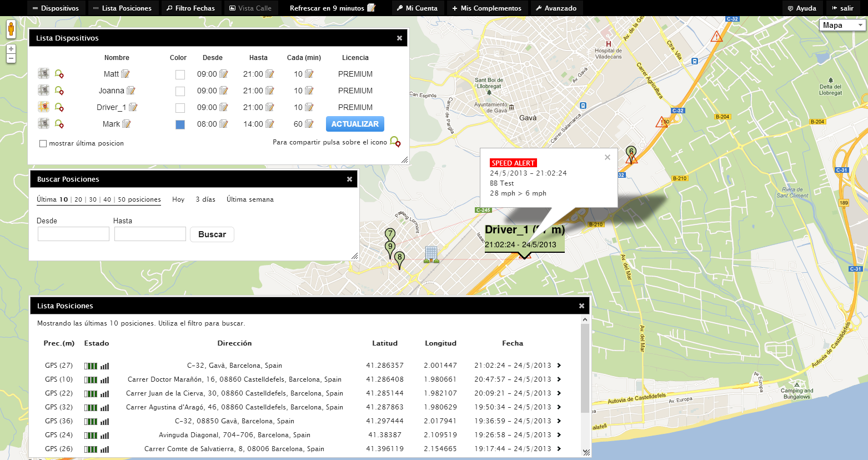Screen dimensions: 868x460
Task: Click Joanna's device map thumbnail icon
Action: pos(43,90)
